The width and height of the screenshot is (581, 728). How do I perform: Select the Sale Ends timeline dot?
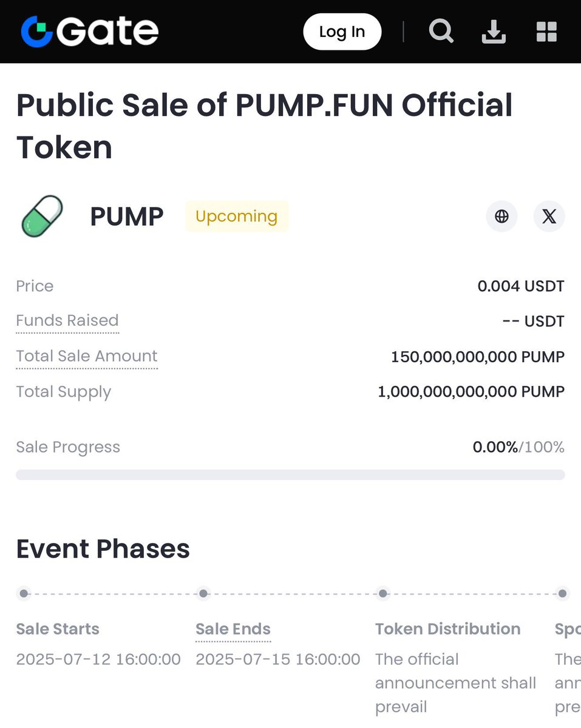[203, 593]
